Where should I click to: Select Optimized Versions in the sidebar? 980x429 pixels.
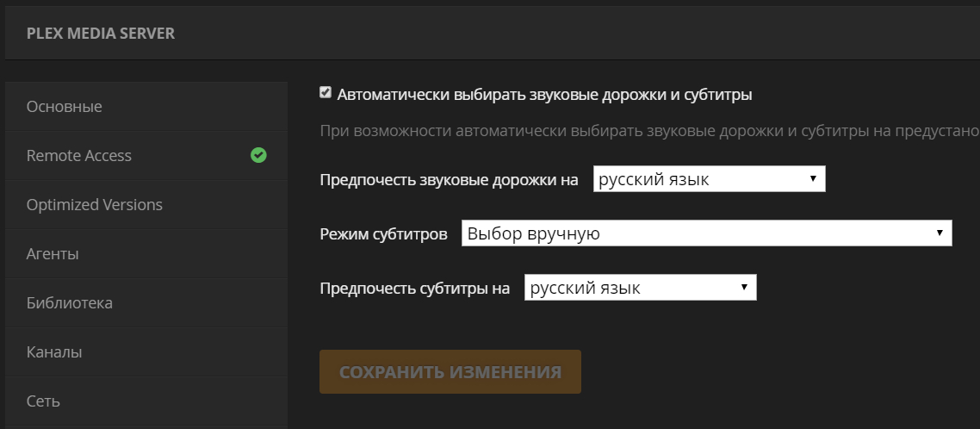95,205
